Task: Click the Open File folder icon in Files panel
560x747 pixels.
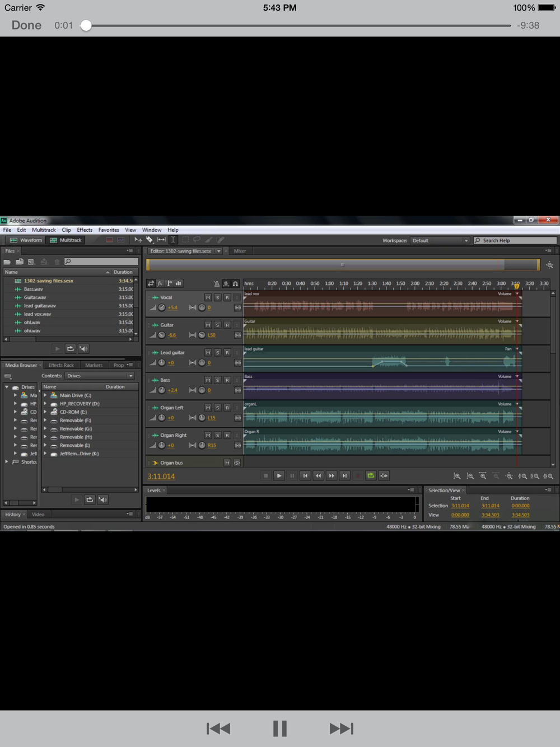Action: coord(7,262)
